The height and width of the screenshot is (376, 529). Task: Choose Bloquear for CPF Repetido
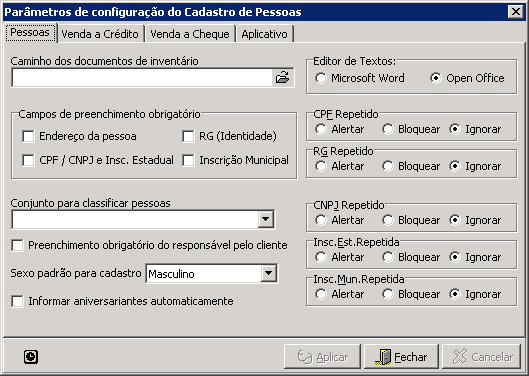click(x=388, y=129)
